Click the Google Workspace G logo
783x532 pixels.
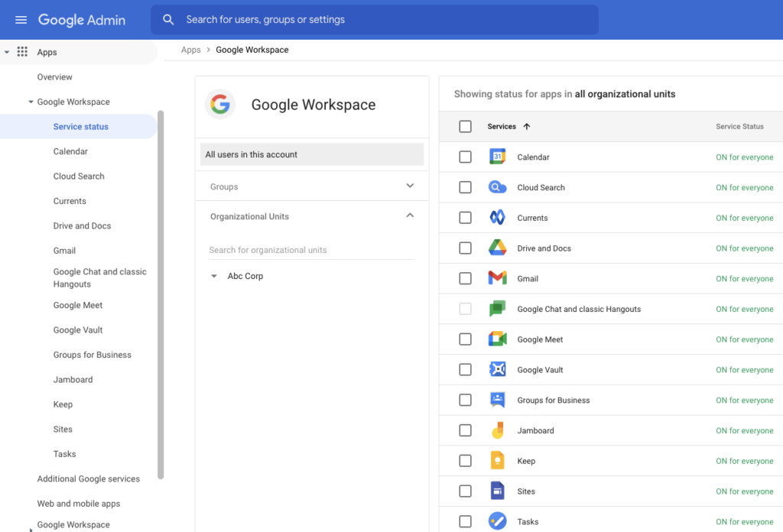[220, 105]
